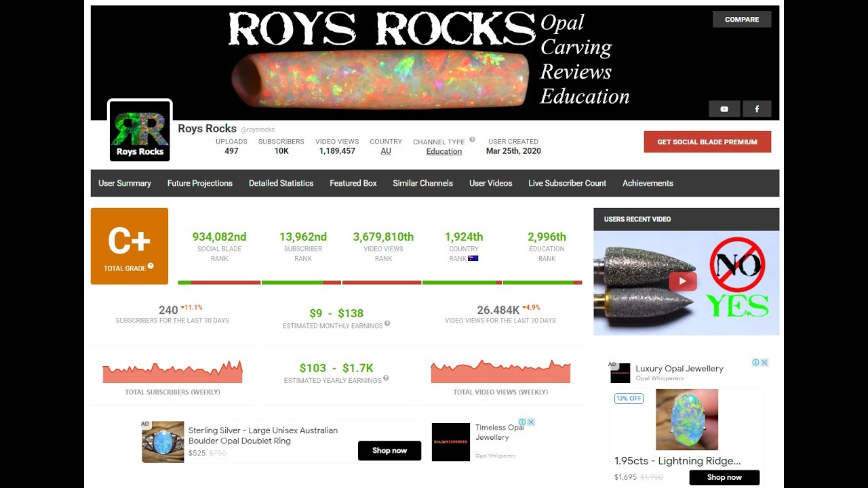The width and height of the screenshot is (868, 488).
Task: Click the channel type help question icon
Action: [472, 140]
